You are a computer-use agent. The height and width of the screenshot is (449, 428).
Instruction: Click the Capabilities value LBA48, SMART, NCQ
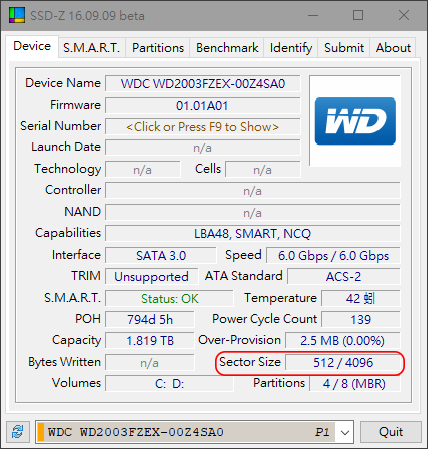click(253, 233)
